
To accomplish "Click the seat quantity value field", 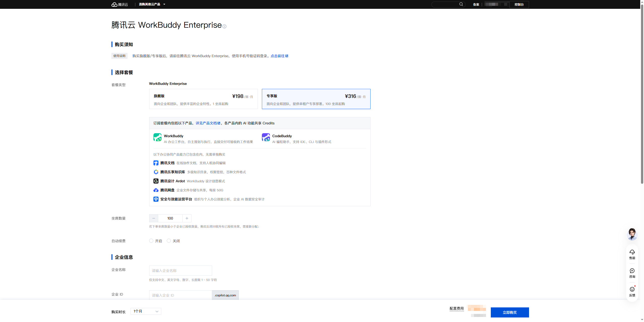I will 170,218.
